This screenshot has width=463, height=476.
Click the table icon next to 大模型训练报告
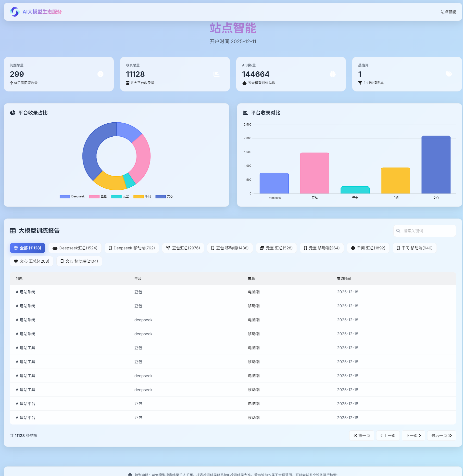pos(13,231)
